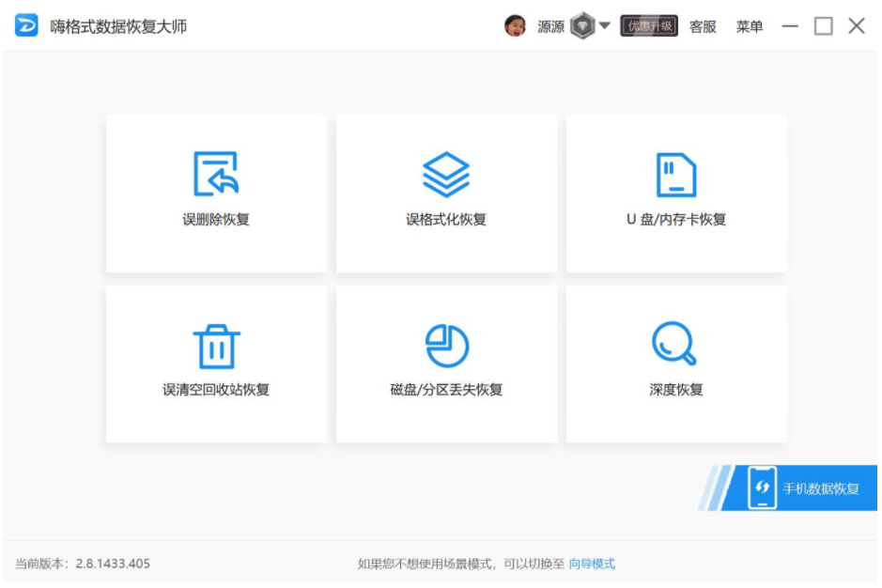Open the 菜单 menu
Viewport: 882px width, 588px height.
pyautogui.click(x=750, y=26)
